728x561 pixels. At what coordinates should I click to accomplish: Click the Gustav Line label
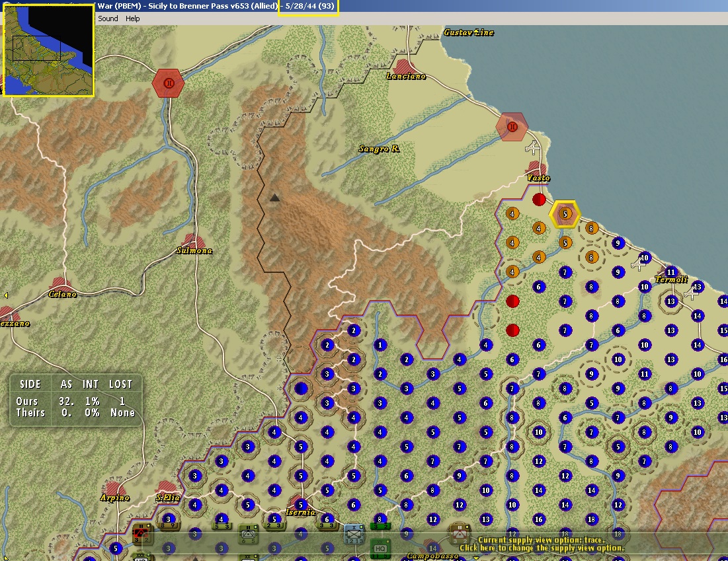(468, 32)
